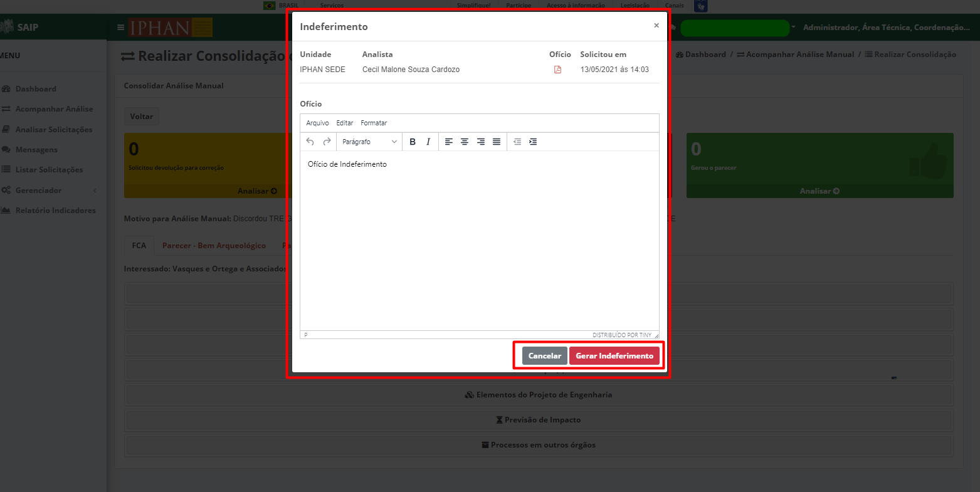This screenshot has height=492, width=980.
Task: Open Listar Solicitações in sidebar
Action: 49,170
